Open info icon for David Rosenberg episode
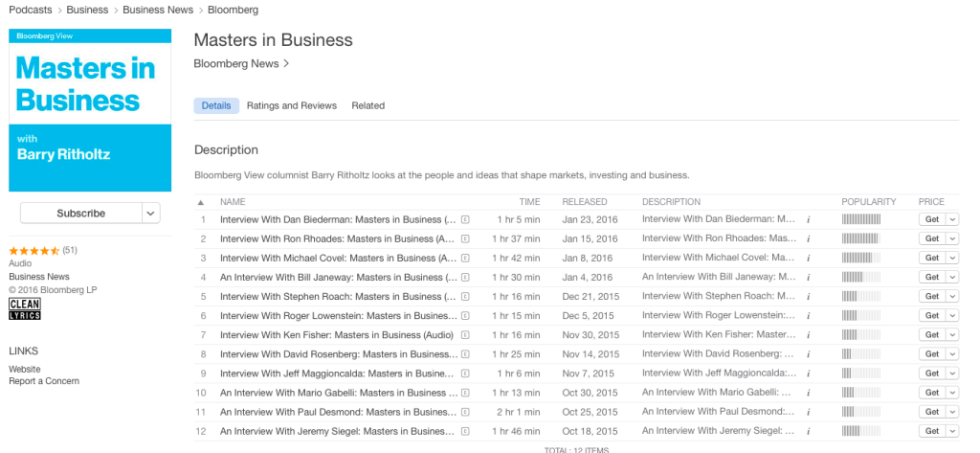The image size is (980, 453). (x=808, y=354)
